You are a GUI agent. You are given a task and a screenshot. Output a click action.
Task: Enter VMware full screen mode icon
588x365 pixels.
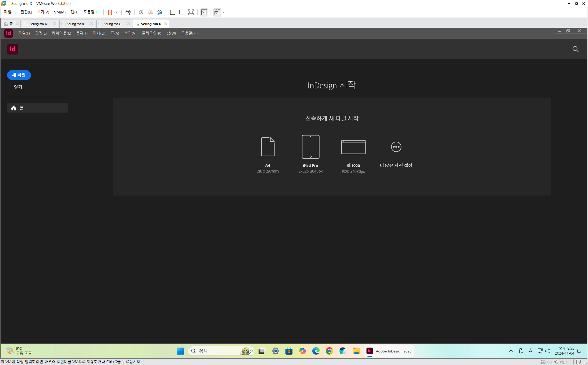tap(191, 12)
